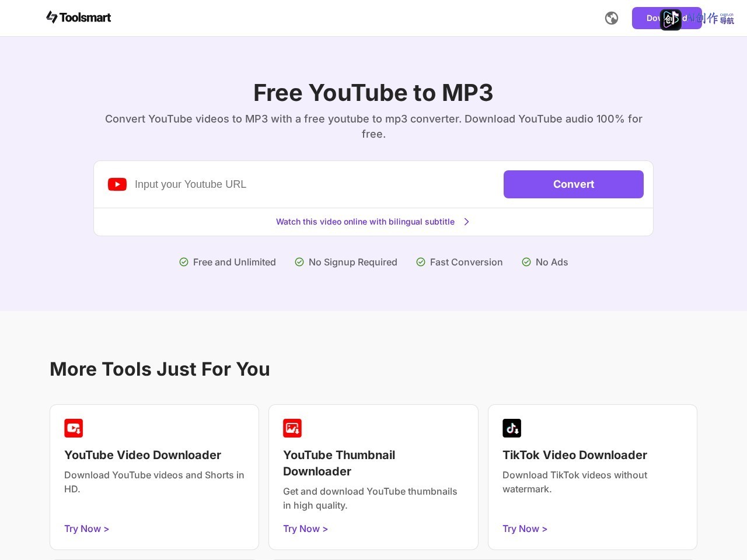Click 'Get and download YouTube thumbnails' description
Image resolution: width=747 pixels, height=560 pixels.
[x=370, y=498]
